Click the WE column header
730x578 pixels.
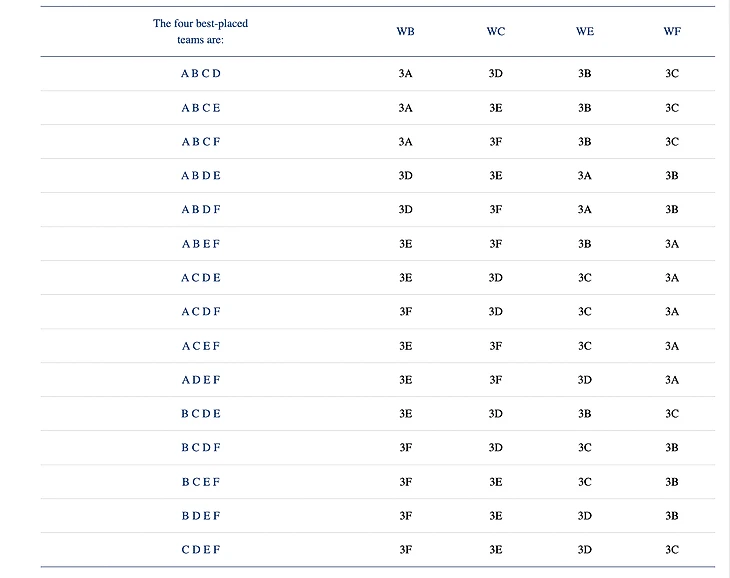click(x=585, y=31)
